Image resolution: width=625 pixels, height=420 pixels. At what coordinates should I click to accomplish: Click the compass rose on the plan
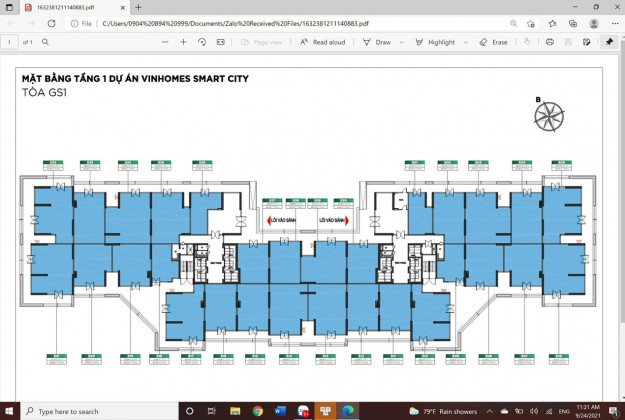tap(549, 116)
